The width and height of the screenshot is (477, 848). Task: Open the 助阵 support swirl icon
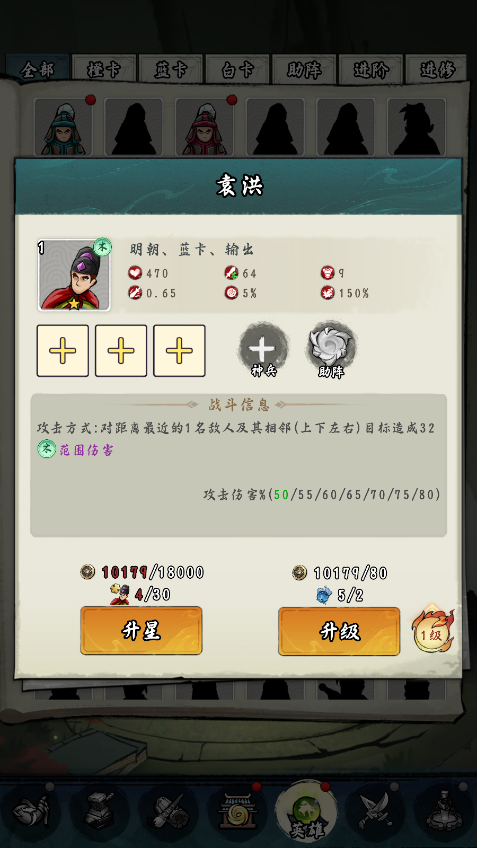click(x=331, y=350)
